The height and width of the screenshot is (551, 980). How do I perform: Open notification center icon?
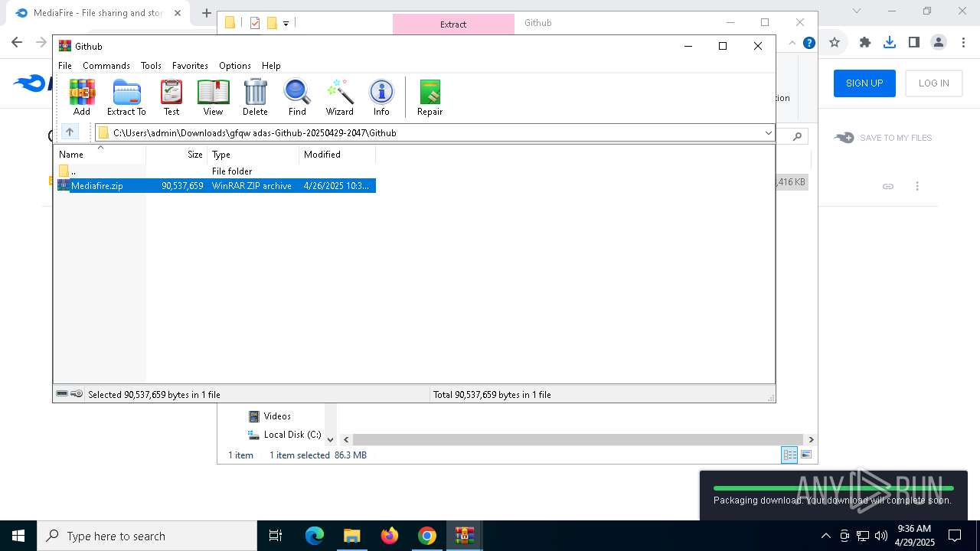955,536
